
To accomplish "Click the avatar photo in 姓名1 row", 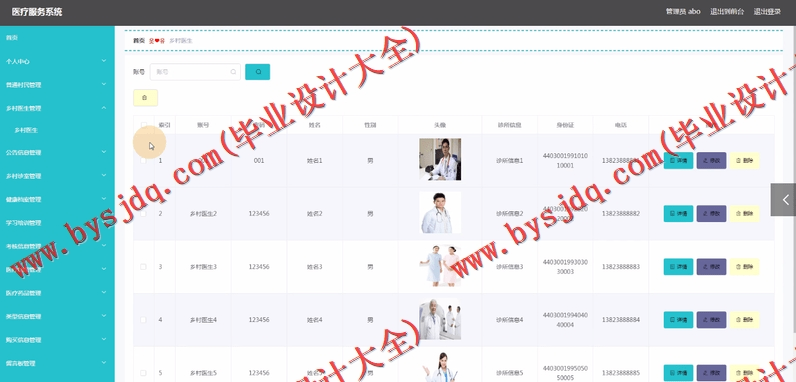I will click(440, 159).
